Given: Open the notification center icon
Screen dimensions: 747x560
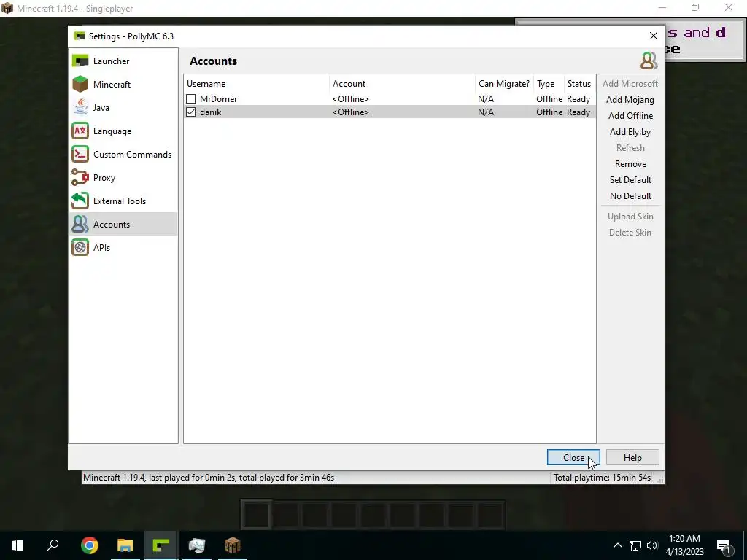Looking at the screenshot, I should (724, 545).
